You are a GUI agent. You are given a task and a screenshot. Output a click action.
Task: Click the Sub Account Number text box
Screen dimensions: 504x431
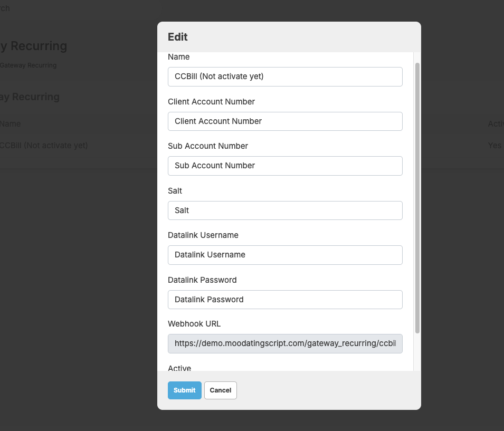[285, 166]
